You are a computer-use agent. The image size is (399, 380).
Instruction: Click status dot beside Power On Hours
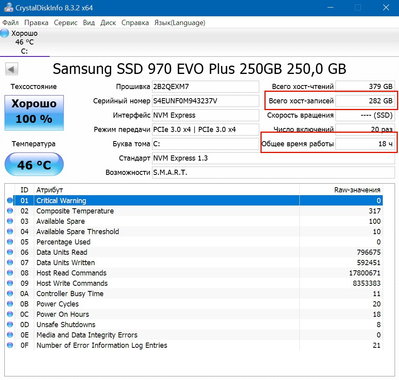tap(10, 314)
